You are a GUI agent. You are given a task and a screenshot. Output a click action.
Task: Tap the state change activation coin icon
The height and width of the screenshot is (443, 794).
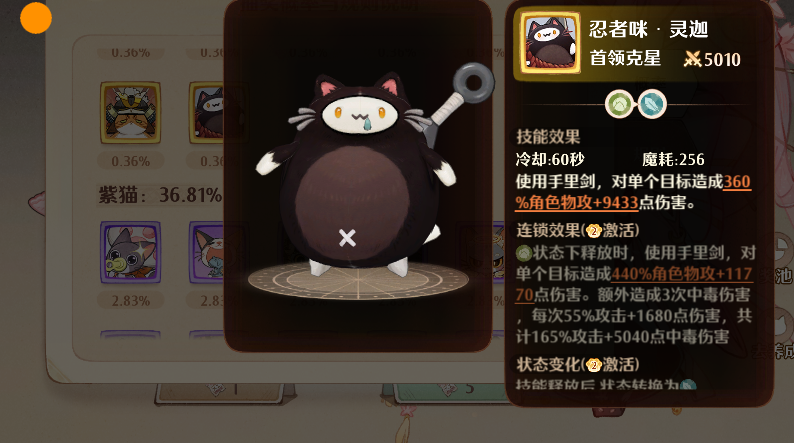tap(593, 365)
